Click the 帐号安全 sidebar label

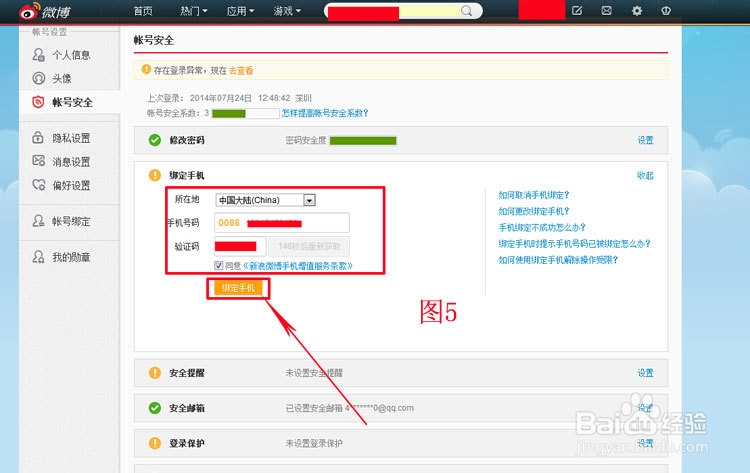pos(72,102)
